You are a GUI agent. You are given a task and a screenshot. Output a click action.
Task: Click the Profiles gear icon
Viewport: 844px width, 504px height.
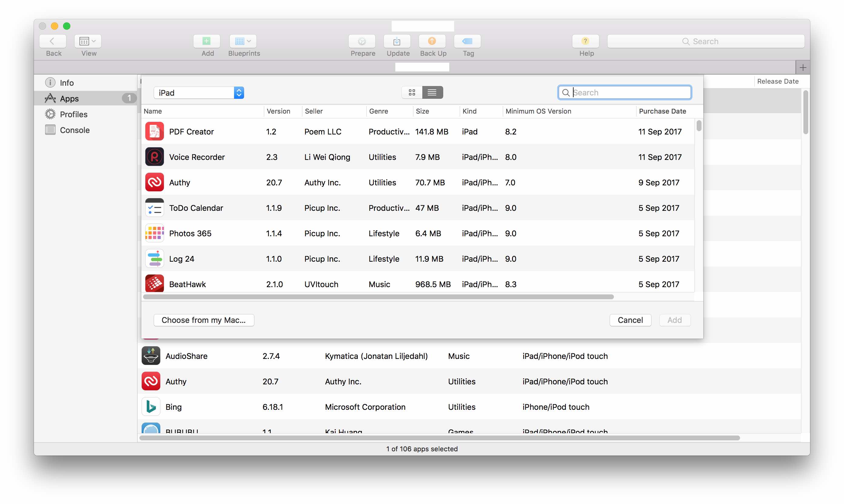(x=50, y=114)
